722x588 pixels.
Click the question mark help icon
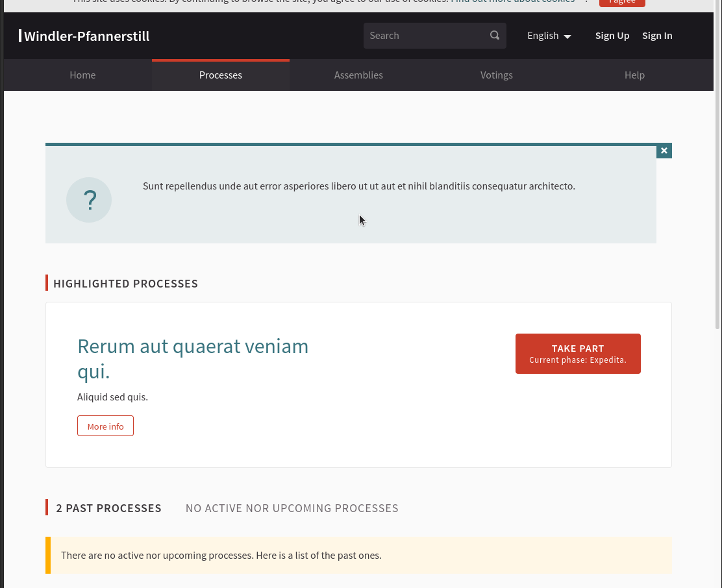pos(89,200)
